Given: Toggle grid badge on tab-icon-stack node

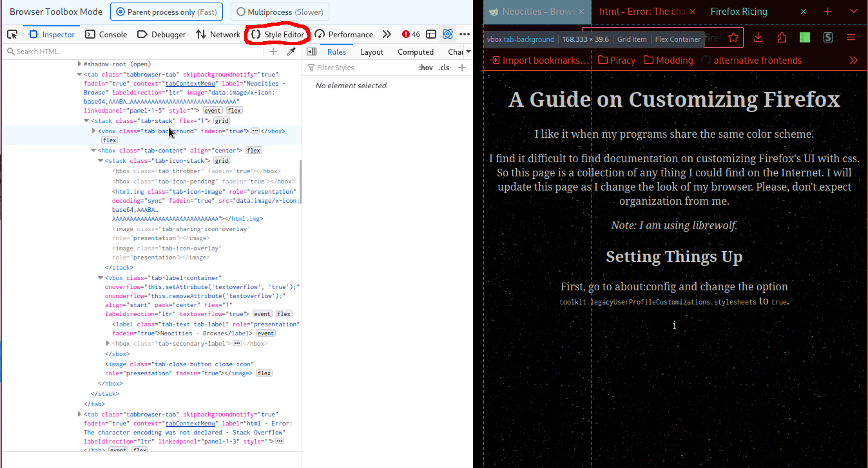Looking at the screenshot, I should (x=222, y=161).
